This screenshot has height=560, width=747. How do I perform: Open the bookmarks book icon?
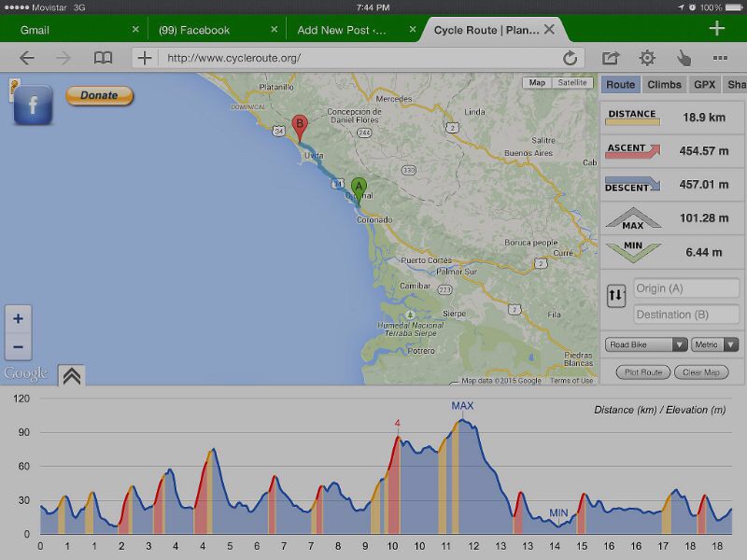point(103,58)
